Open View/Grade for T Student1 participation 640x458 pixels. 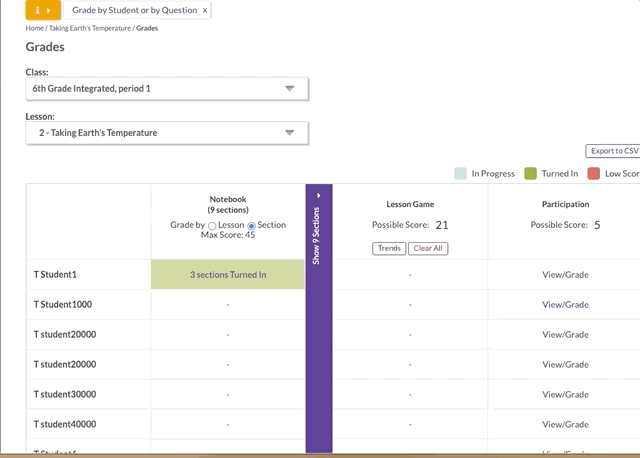point(565,274)
